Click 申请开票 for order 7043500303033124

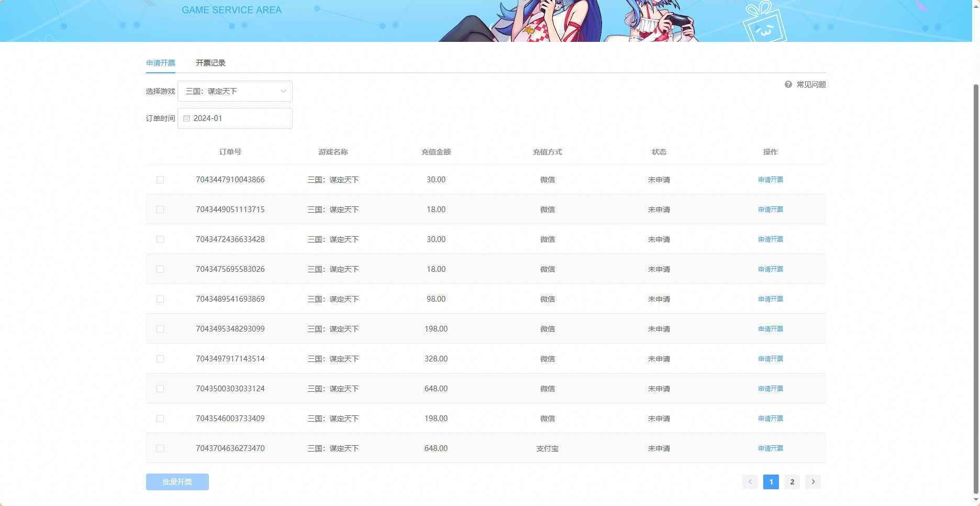(x=771, y=389)
